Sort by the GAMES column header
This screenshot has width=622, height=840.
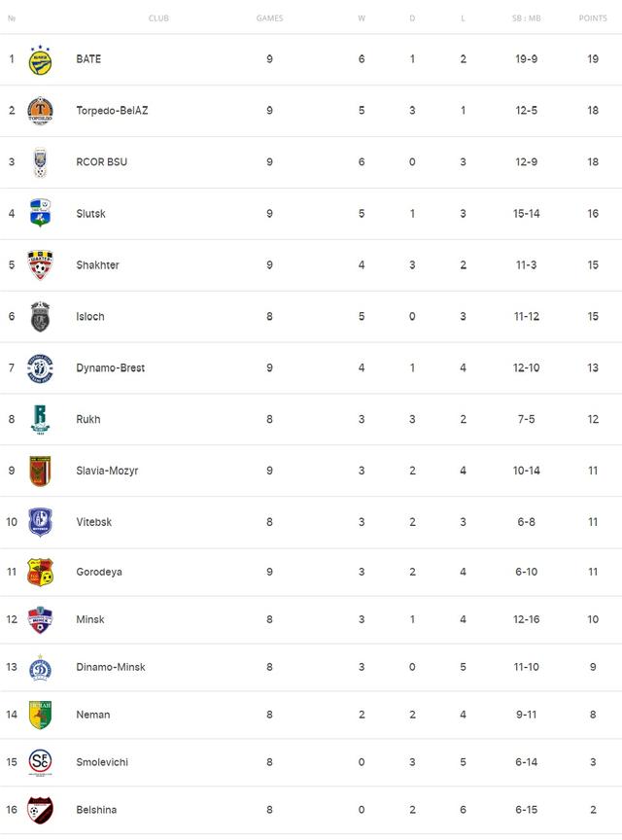(269, 18)
